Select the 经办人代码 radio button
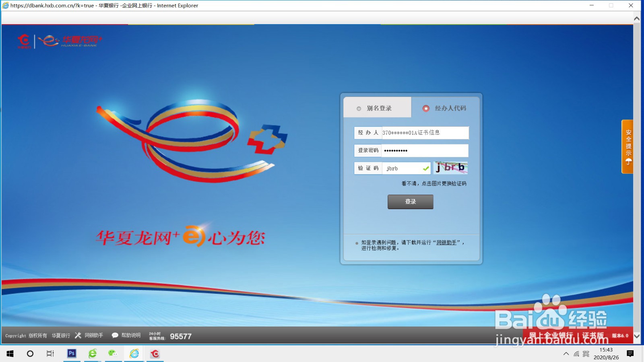 point(426,108)
